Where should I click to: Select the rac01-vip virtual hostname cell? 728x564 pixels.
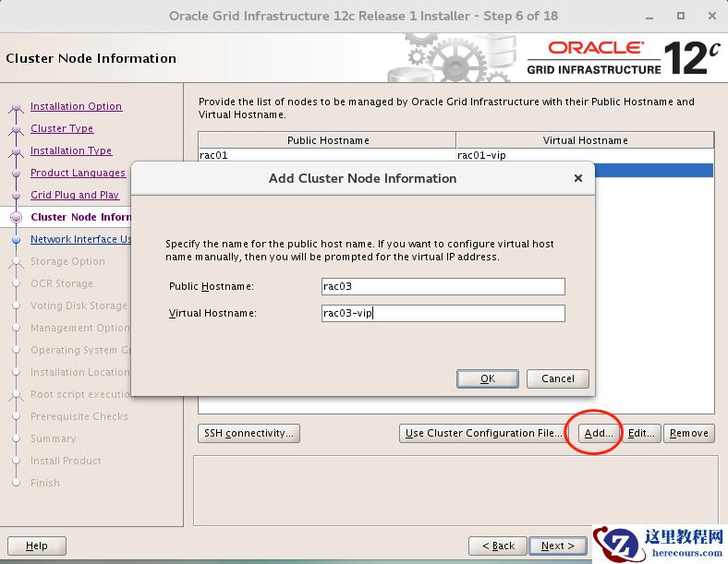pyautogui.click(x=585, y=155)
